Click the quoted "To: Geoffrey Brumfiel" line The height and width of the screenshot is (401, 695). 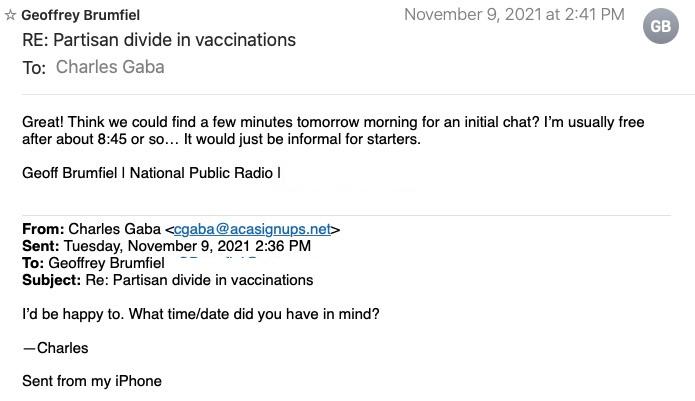(93, 263)
